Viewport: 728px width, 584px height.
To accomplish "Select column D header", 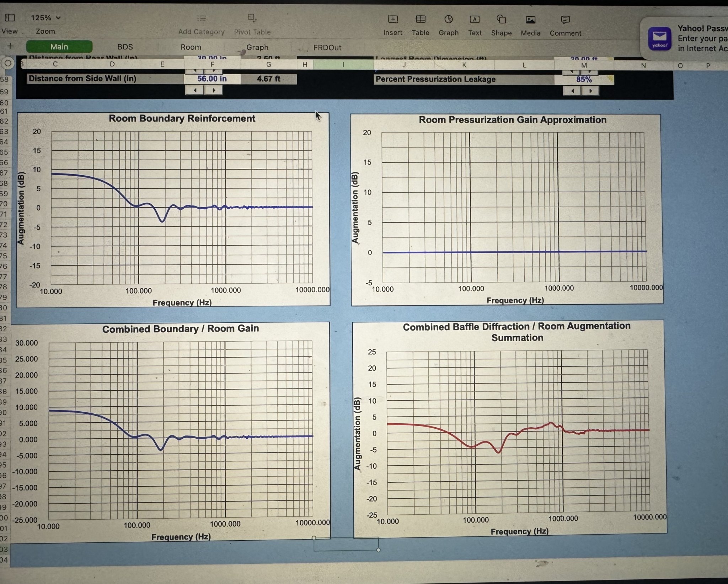I will point(112,64).
